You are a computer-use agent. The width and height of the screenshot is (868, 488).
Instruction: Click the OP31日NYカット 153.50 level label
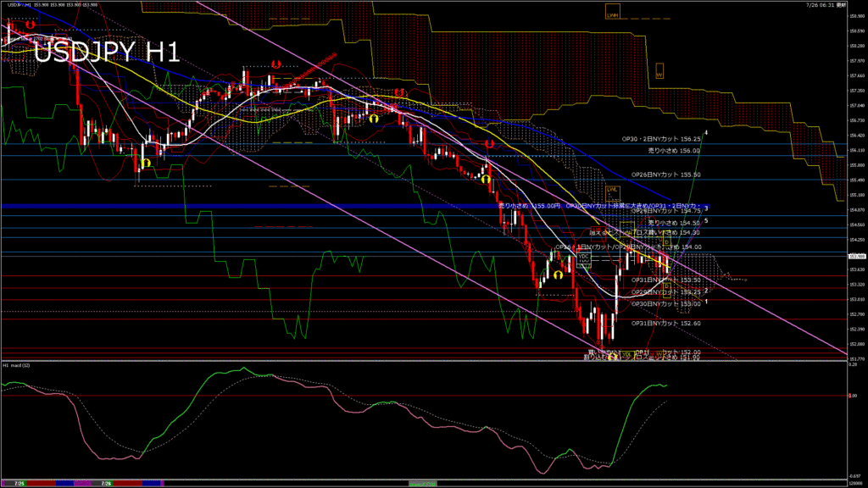665,280
